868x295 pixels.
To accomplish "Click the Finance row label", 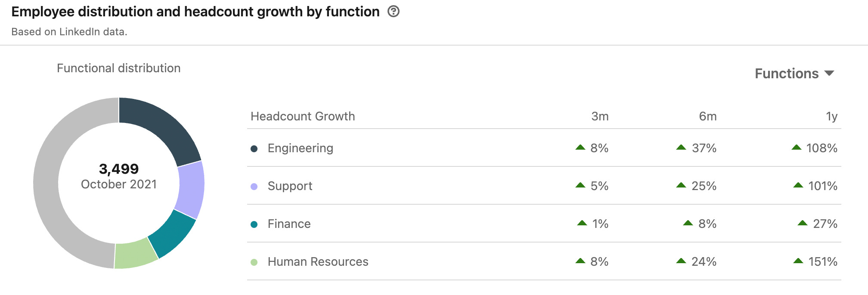I will tap(289, 224).
